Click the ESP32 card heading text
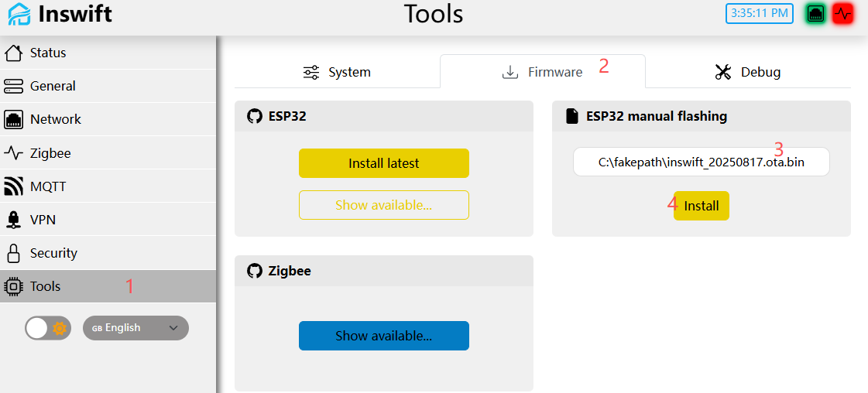Viewport: 868px width, 393px height. point(287,117)
